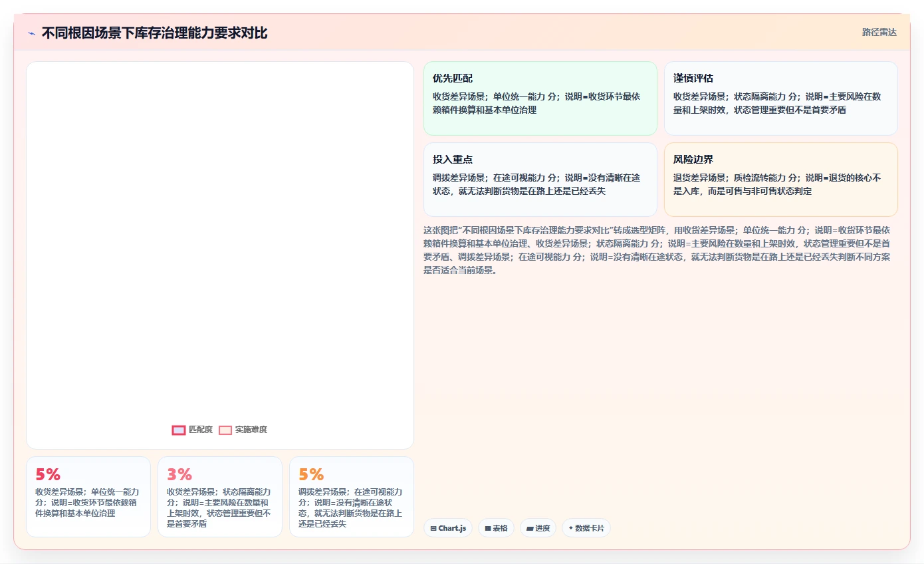Open the 投入重点 card
This screenshot has height=564, width=924.
[540, 180]
